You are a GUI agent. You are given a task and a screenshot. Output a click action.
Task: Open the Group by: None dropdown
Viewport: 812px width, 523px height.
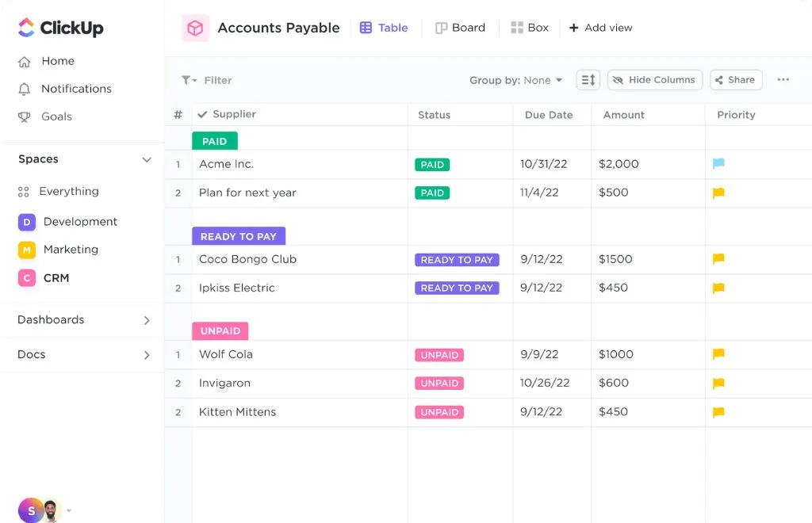[515, 80]
